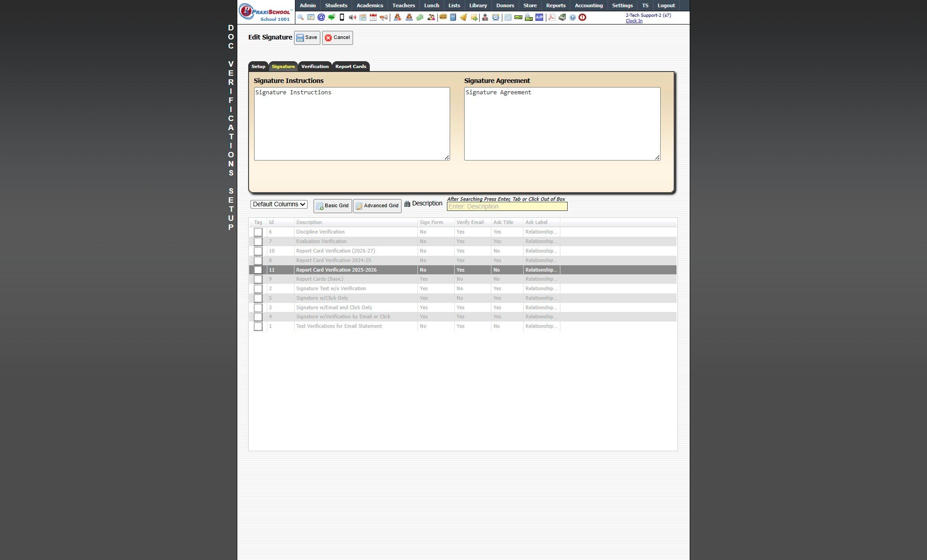
Task: Click the hamburger lunch icon
Action: click(x=443, y=17)
